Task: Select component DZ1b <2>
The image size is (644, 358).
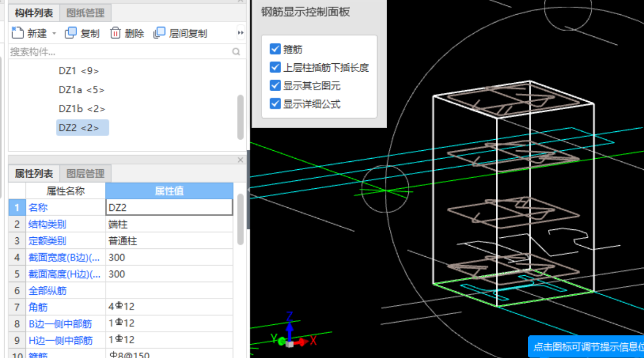Action: (x=82, y=109)
